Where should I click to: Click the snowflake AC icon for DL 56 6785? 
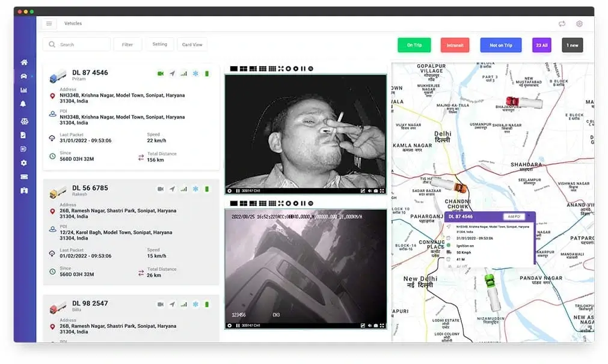click(195, 189)
